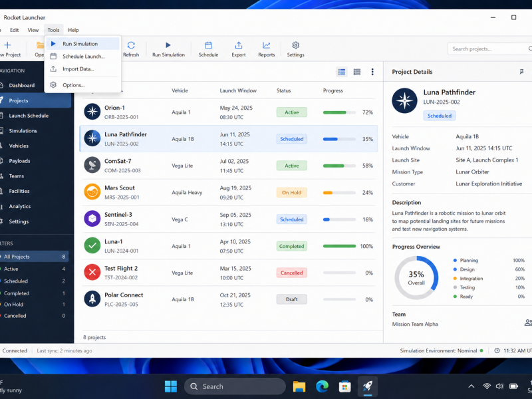The image size is (532, 399).
Task: Select the All Projects filter
Action: (34, 257)
